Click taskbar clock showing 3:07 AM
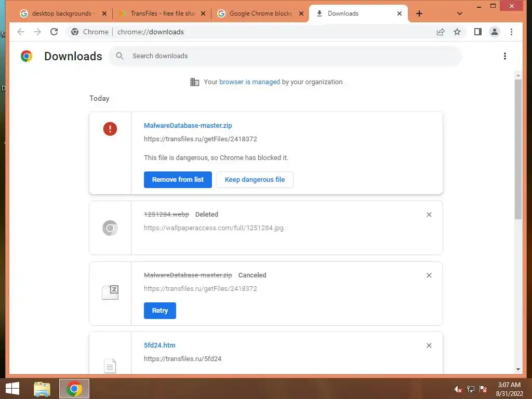Image resolution: width=532 pixels, height=399 pixels. click(509, 389)
